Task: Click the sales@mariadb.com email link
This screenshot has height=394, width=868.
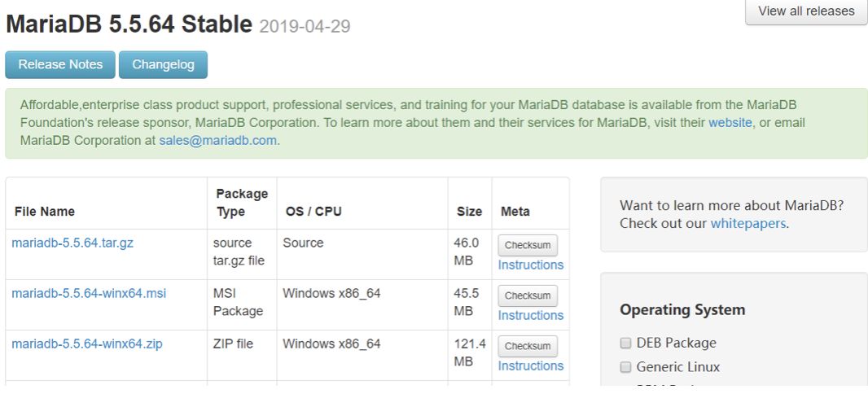Action: coord(217,140)
